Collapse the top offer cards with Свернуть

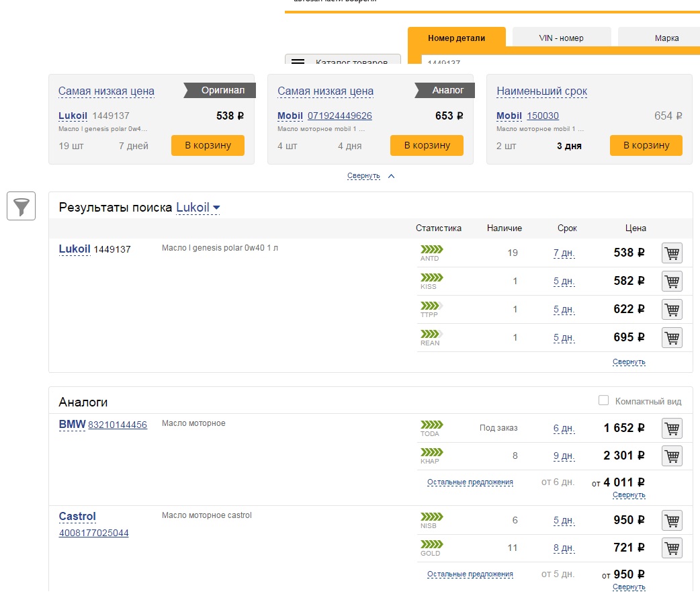click(364, 176)
